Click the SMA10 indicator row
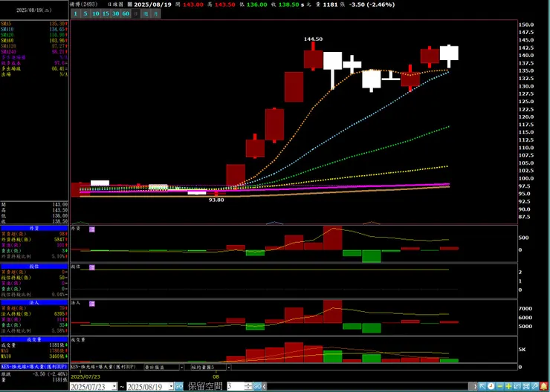The image size is (550, 392). [x=34, y=30]
